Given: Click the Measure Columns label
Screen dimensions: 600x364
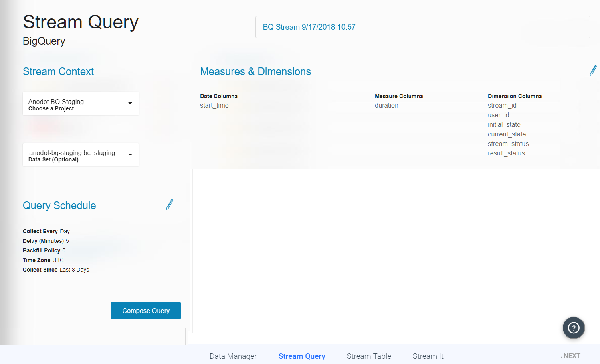Looking at the screenshot, I should pos(399,96).
